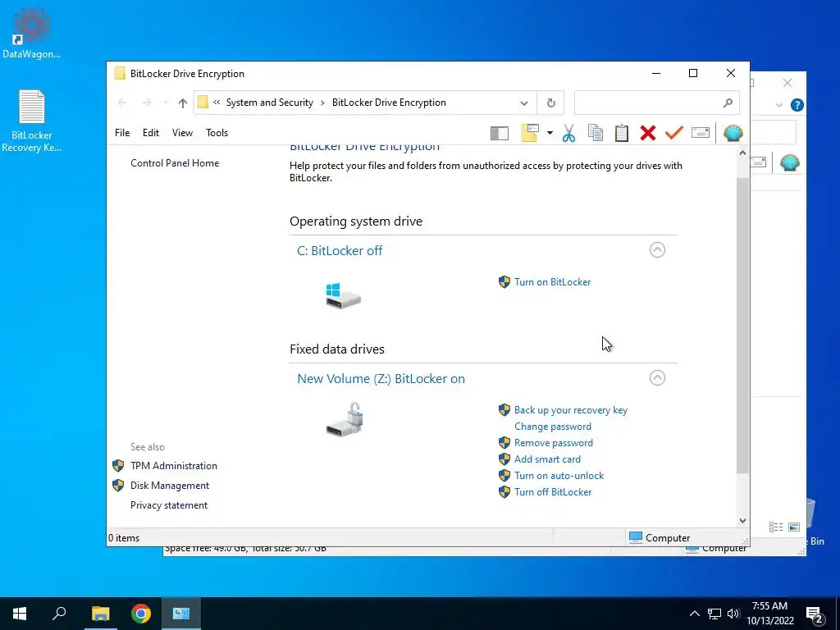Image resolution: width=840 pixels, height=630 pixels.
Task: Go up one folder level arrow
Action: 183,103
